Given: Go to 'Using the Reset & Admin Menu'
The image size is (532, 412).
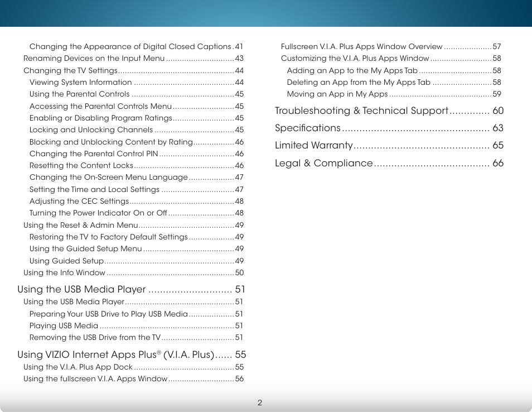Looking at the screenshot, I should (133, 225).
